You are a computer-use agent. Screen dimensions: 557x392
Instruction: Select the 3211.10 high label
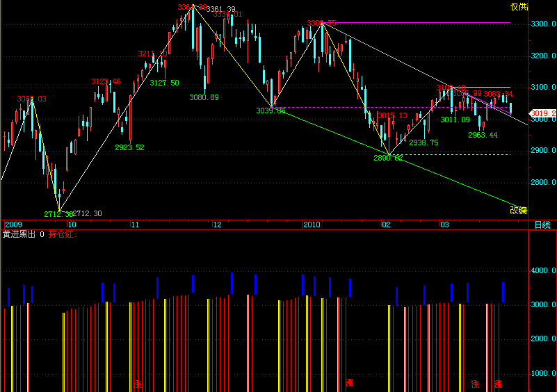[x=152, y=54]
